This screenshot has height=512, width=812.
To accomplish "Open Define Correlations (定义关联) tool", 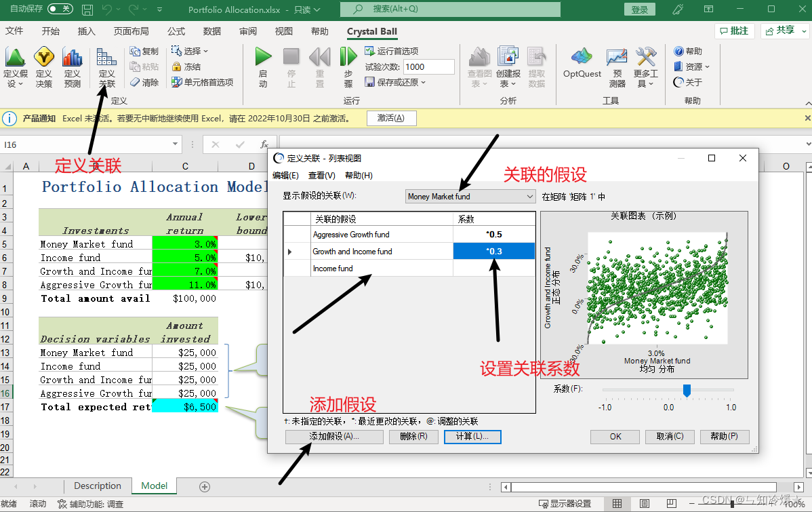I will click(106, 67).
